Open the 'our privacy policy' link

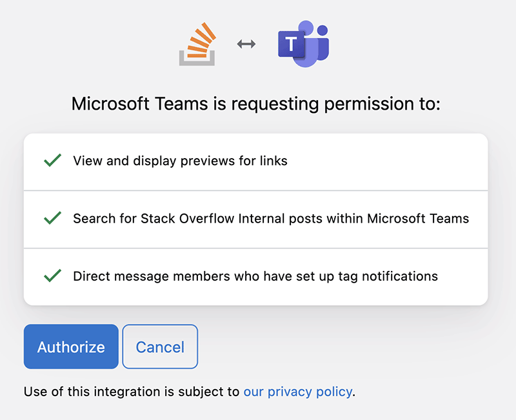click(297, 391)
